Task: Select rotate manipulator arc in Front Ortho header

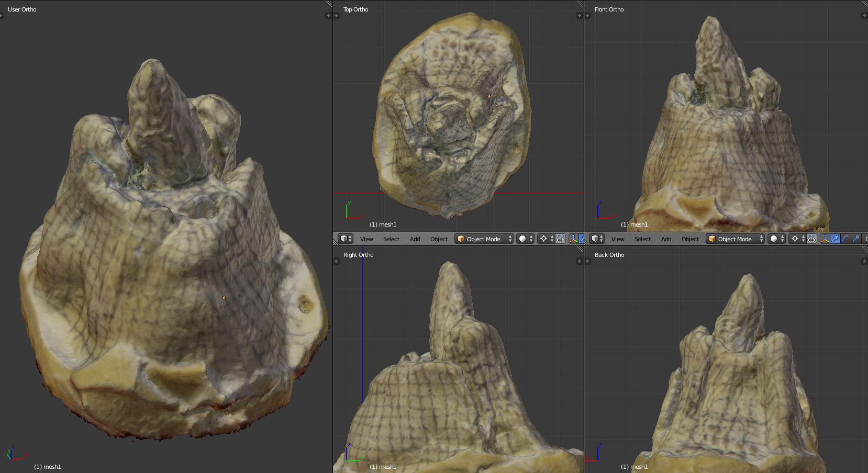Action: click(x=845, y=239)
